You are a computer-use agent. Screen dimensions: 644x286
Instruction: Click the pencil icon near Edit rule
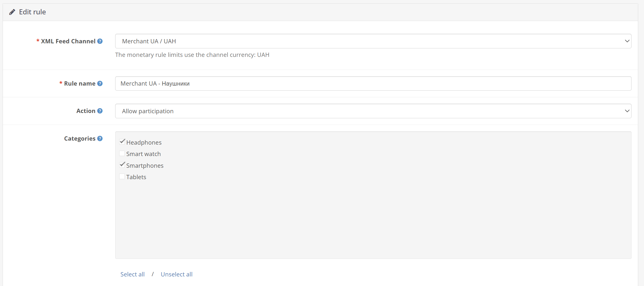tap(12, 12)
